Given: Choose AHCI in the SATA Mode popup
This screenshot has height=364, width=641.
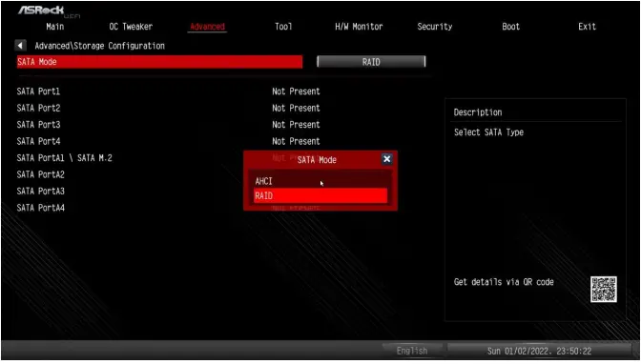Looking at the screenshot, I should (320, 180).
